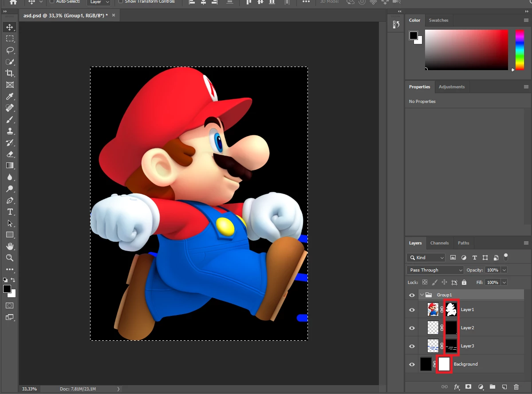Screen dimensions: 532x394
Task: Select the Rectangle shape tool
Action: point(10,235)
